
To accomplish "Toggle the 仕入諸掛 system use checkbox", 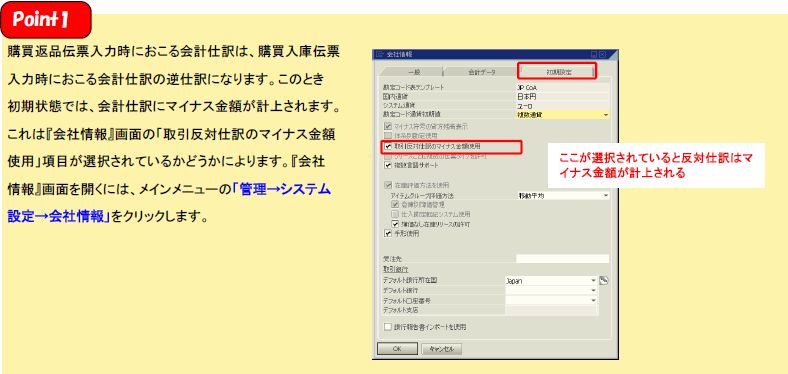I will coord(395,214).
